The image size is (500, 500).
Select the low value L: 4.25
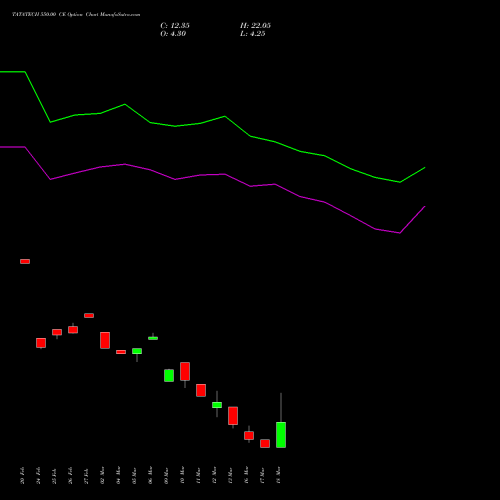(x=253, y=34)
